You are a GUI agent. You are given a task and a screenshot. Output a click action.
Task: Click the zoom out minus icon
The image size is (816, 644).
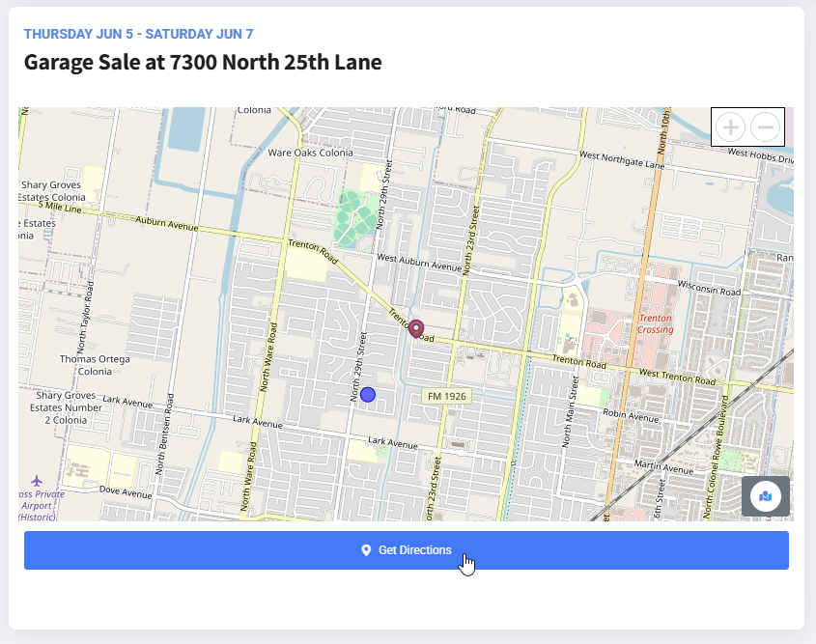click(766, 126)
